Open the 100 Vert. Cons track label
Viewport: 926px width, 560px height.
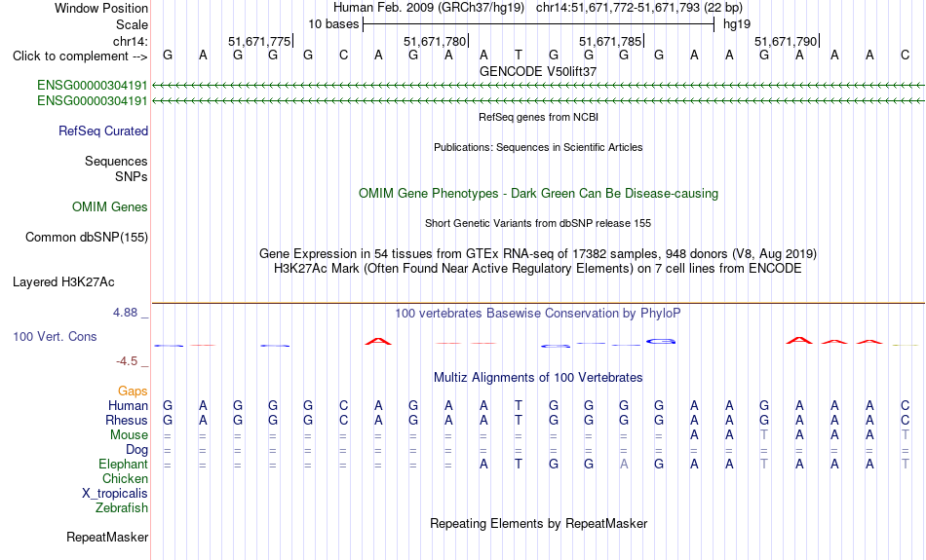tap(55, 336)
